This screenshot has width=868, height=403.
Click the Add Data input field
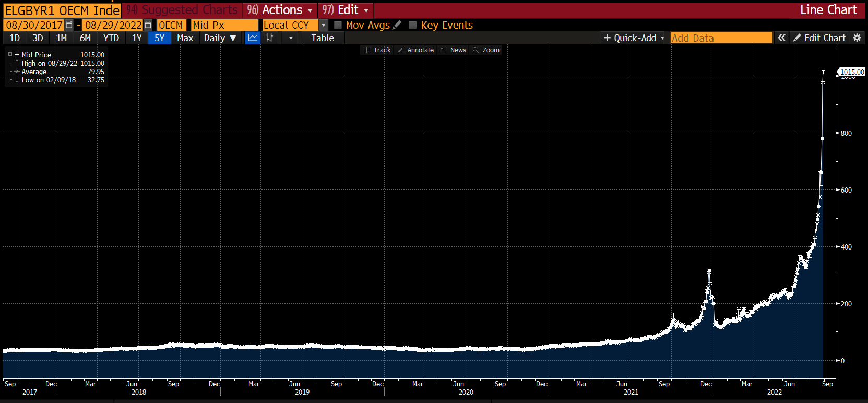721,38
